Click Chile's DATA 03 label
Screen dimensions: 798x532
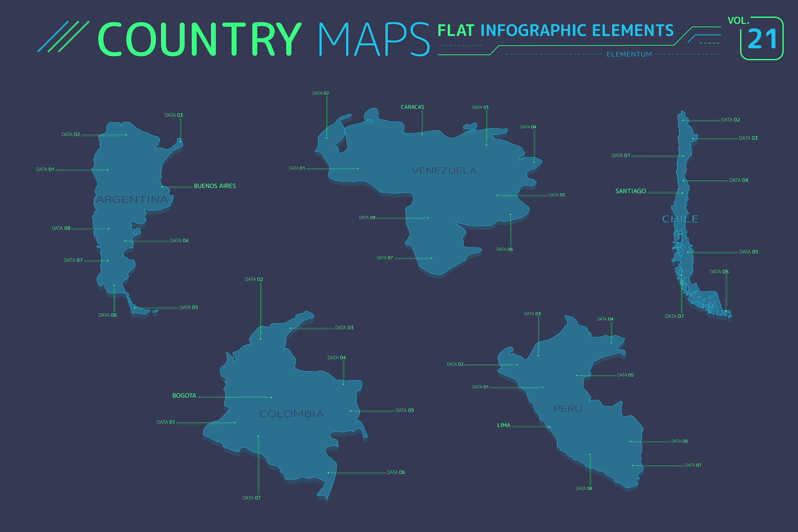point(748,138)
